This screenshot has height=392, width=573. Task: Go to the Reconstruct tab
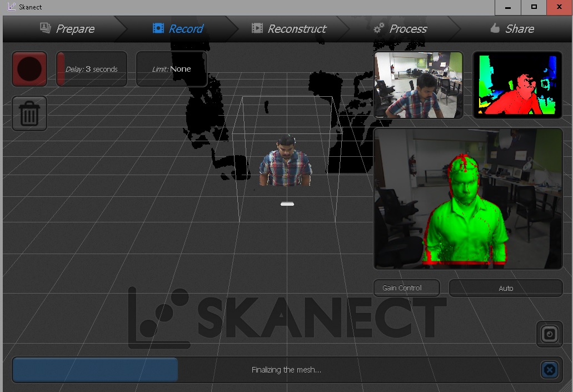(288, 28)
